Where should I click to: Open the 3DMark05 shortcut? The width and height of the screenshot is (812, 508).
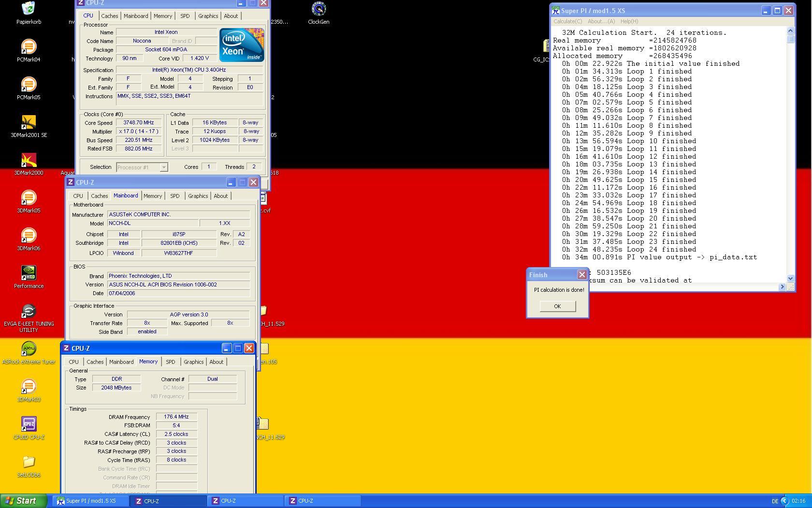(x=29, y=198)
